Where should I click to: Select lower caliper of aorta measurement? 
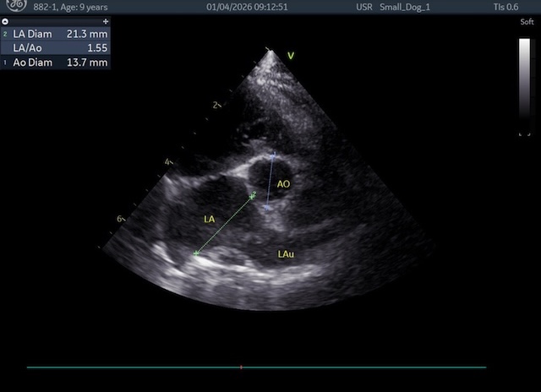click(267, 206)
